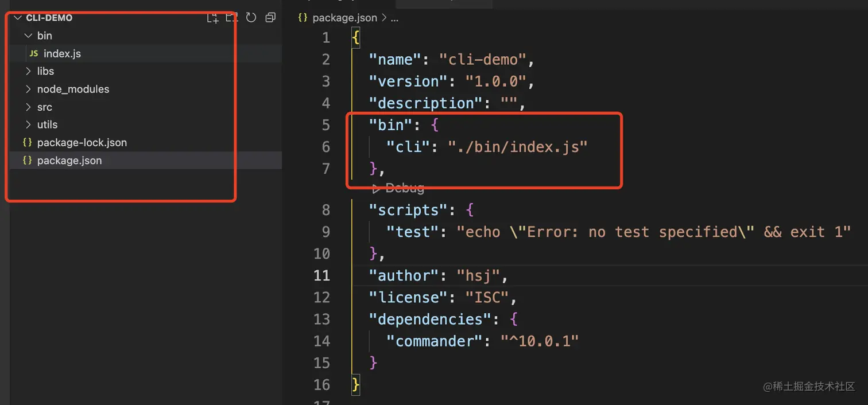Screen dimensions: 868x405
Task: Click the JS icon beside index.js
Action: click(34, 53)
